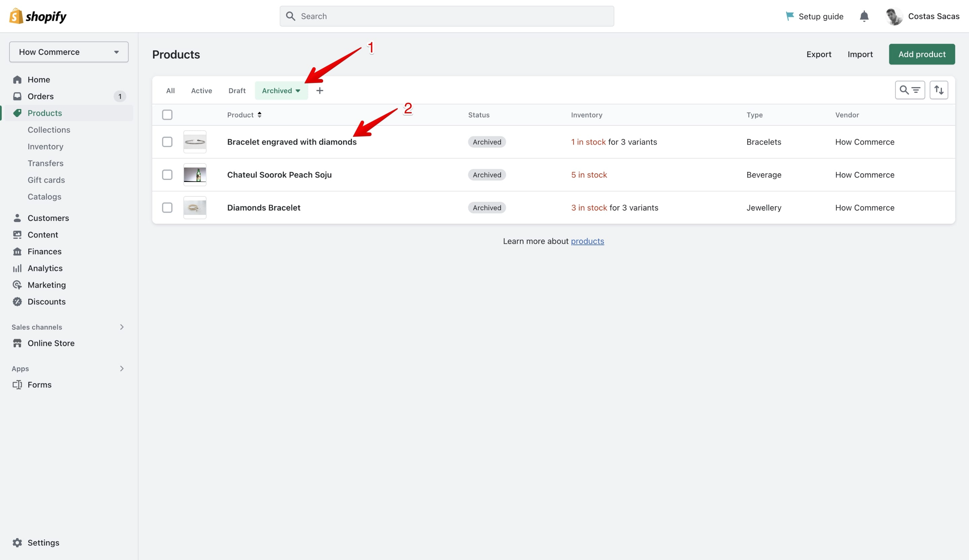Check Bracelet engraved with diamonds row
Screen dimensions: 969x560
pos(167,142)
